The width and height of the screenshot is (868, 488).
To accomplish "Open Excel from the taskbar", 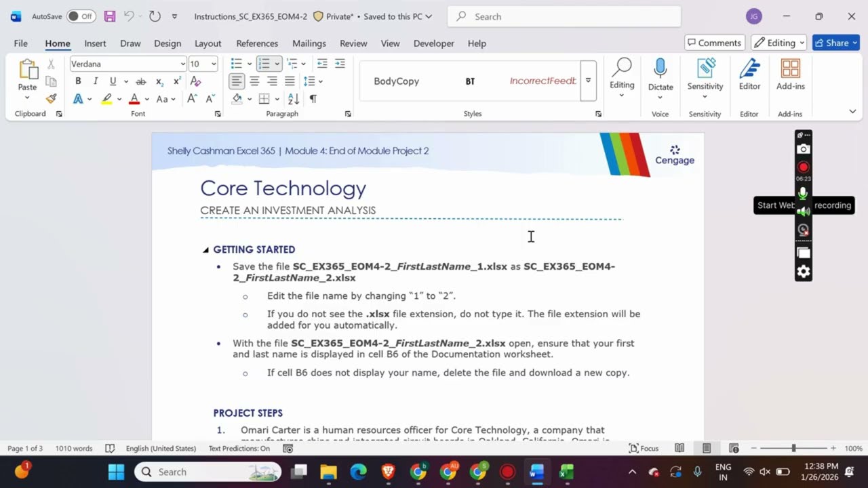I will [x=566, y=472].
